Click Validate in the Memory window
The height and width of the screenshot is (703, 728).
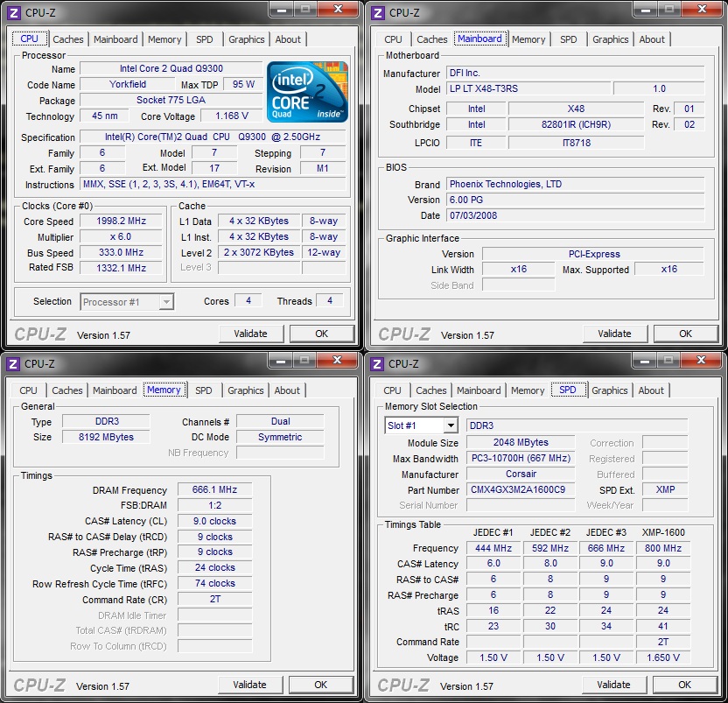click(x=249, y=685)
